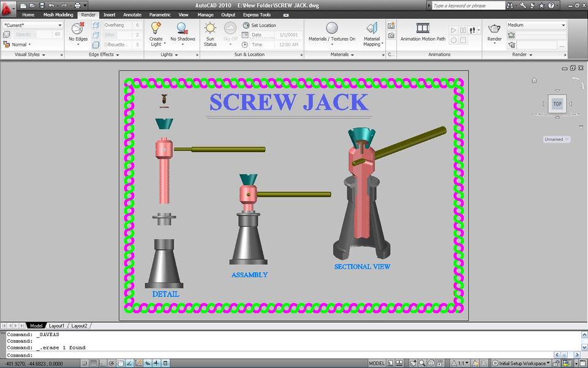Viewport: 588px width, 368px height.
Task: Switch to the Mesh Modeling ribbon tab
Action: point(58,14)
